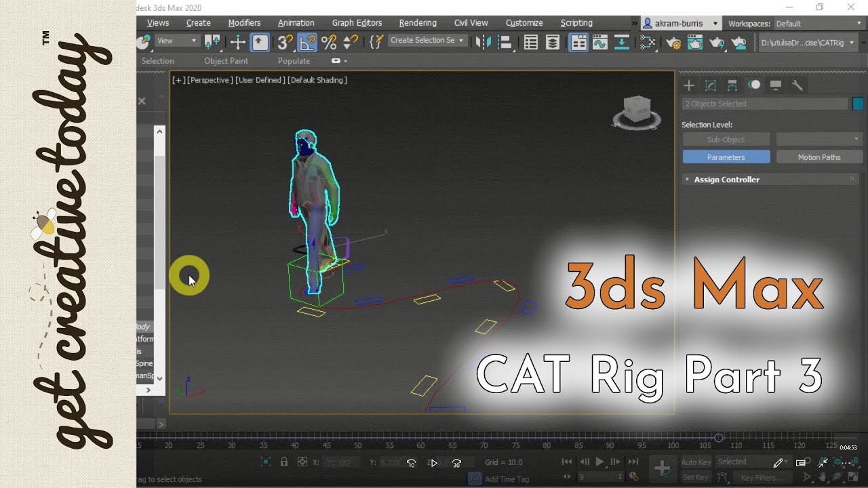Open the Modify panel tab
This screenshot has height=488, width=868.
pyautogui.click(x=711, y=85)
